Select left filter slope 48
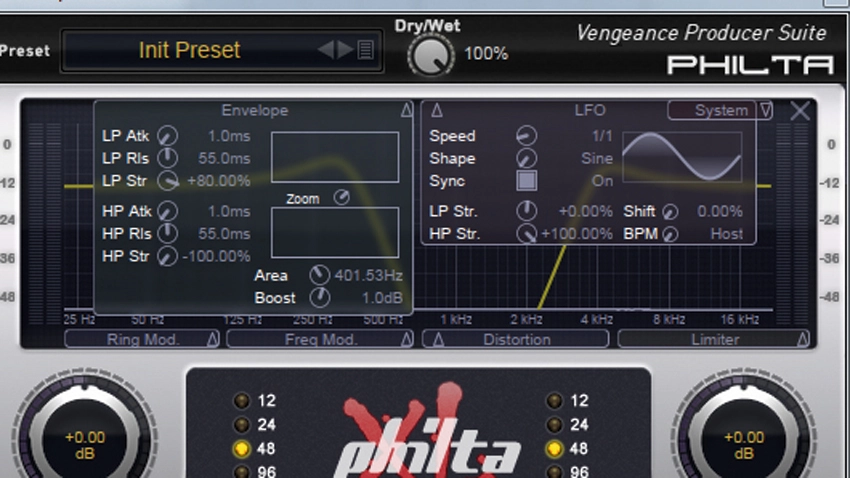The height and width of the screenshot is (478, 850). [241, 449]
